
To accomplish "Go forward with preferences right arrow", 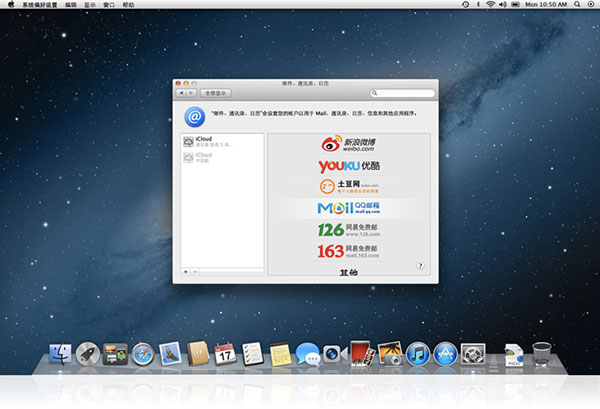I will (x=191, y=93).
